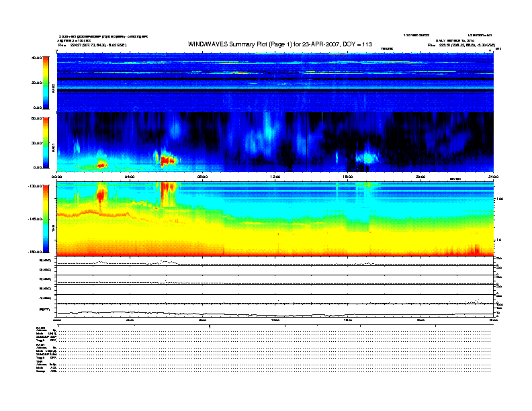Click the RAD1 intensity color bar

(x=46, y=142)
